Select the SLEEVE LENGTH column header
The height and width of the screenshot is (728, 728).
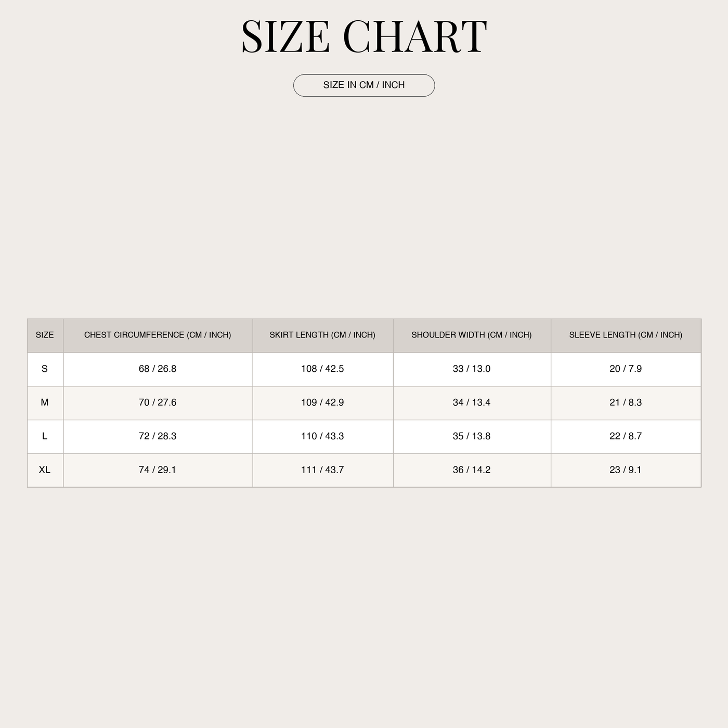626,335
